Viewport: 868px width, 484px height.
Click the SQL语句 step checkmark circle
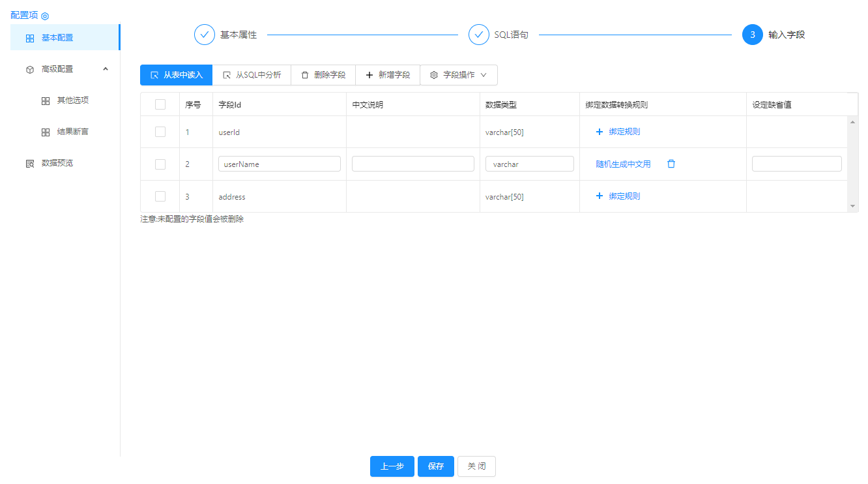[x=479, y=35]
